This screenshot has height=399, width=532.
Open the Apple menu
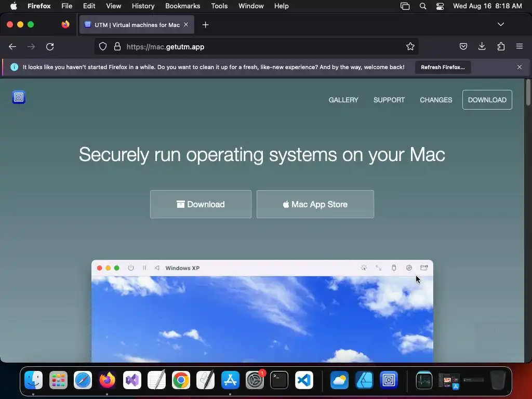tap(14, 6)
